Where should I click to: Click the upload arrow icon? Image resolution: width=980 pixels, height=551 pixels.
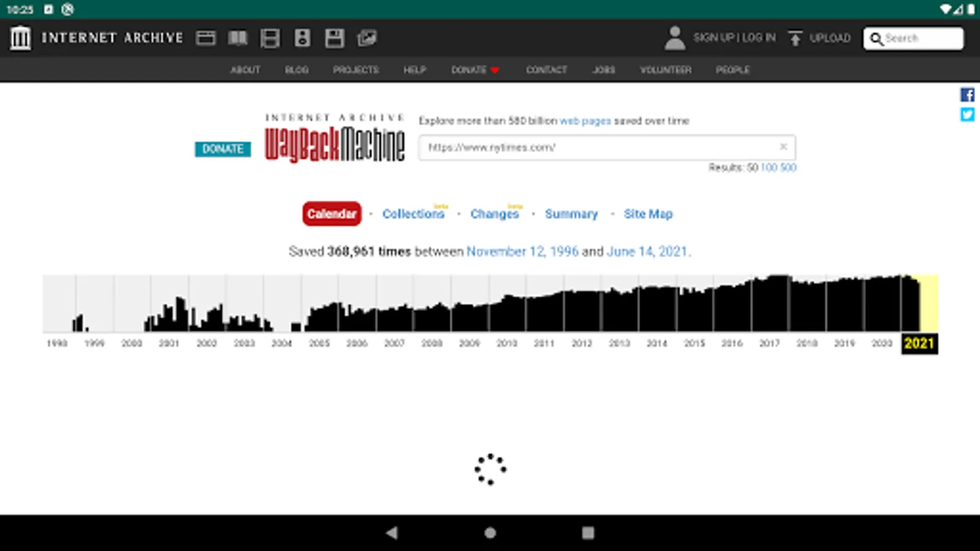[x=795, y=38]
